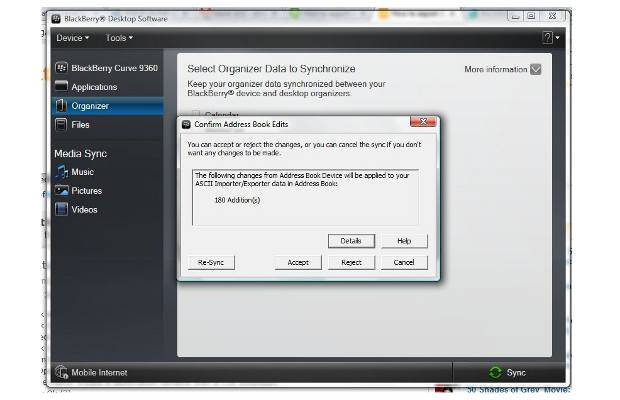Reject the address book changes
Screen dimensions: 620x400
click(x=351, y=262)
